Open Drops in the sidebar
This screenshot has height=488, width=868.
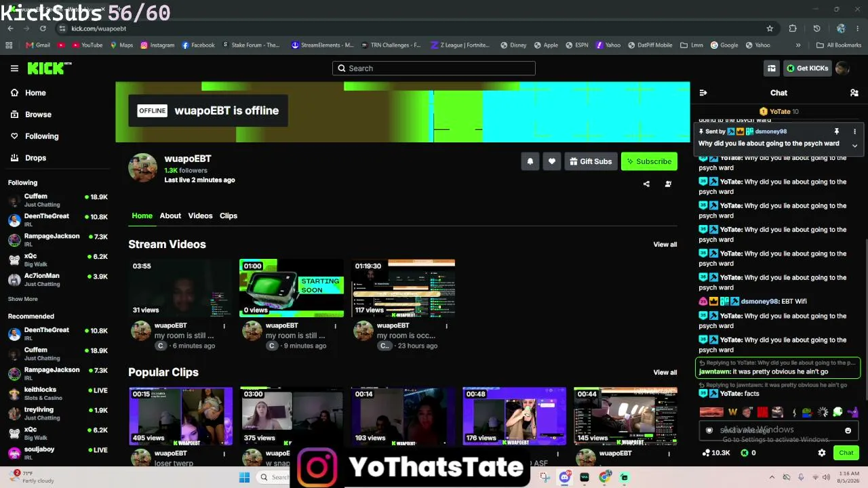point(28,158)
